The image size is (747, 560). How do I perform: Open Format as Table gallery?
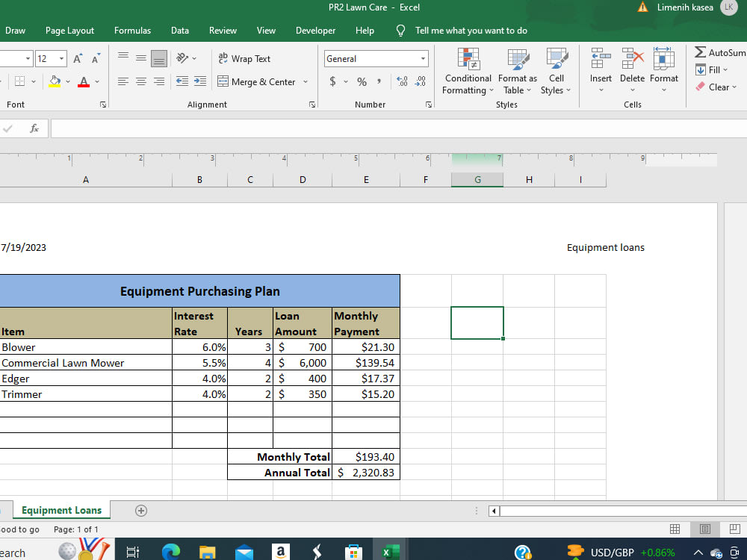[x=518, y=72]
